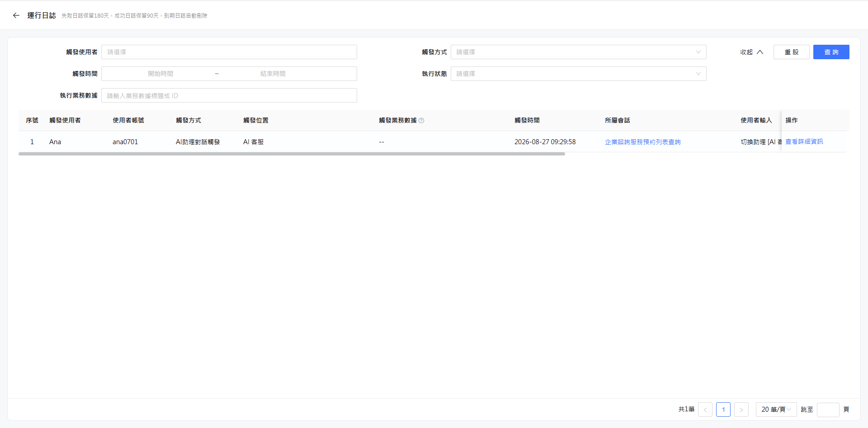Open the 20 筆/頁 page size dropdown

pyautogui.click(x=776, y=409)
